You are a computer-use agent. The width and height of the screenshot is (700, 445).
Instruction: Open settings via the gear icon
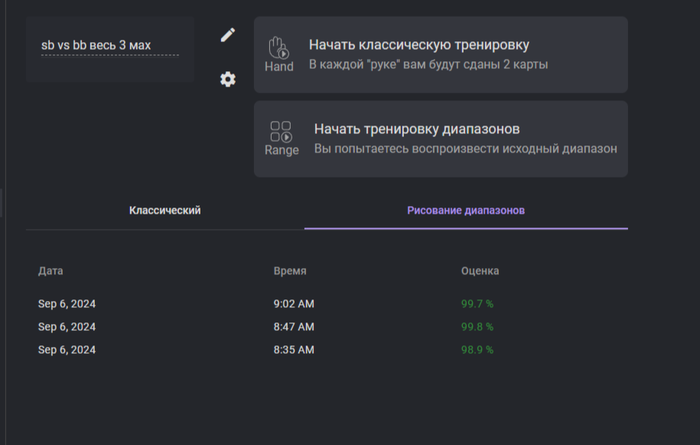pos(228,79)
